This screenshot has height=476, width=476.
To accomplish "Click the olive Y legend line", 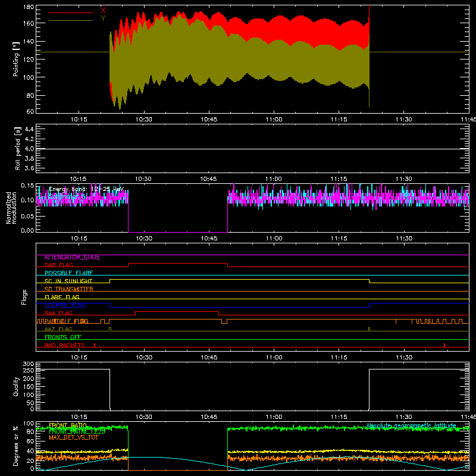I will 71,21.
